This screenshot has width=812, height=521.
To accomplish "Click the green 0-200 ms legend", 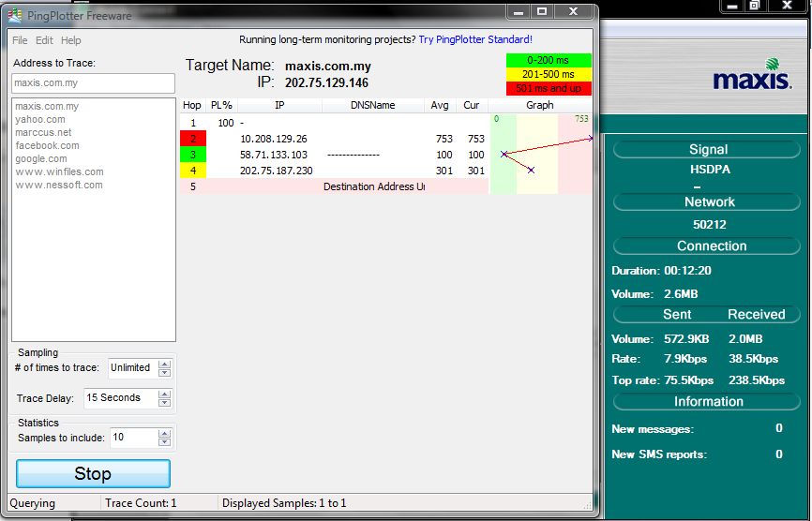I will pos(549,60).
